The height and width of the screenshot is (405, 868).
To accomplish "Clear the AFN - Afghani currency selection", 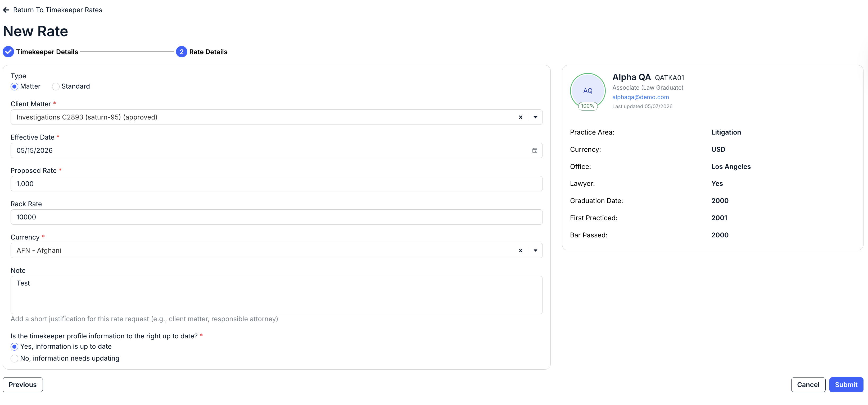I will tap(520, 250).
